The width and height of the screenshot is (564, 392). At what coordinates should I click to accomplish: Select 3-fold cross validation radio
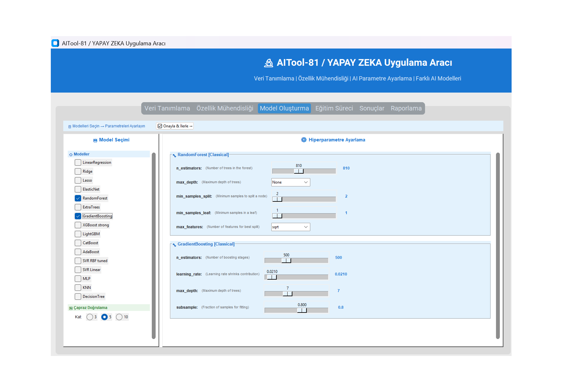click(90, 317)
